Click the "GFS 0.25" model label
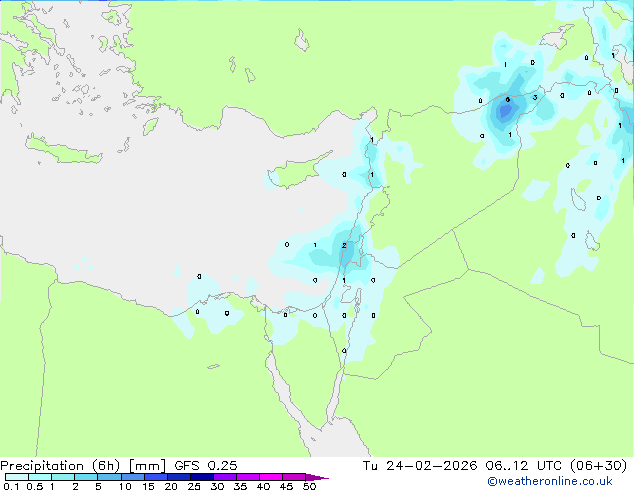This screenshot has width=634, height=490. (x=206, y=466)
